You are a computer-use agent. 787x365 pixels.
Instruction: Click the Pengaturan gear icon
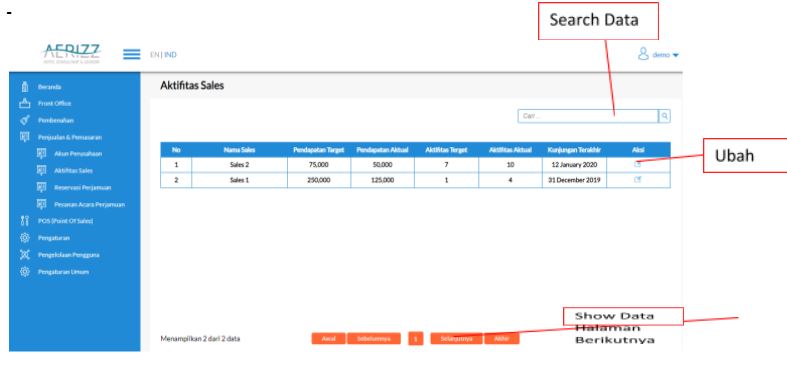pyautogui.click(x=24, y=238)
